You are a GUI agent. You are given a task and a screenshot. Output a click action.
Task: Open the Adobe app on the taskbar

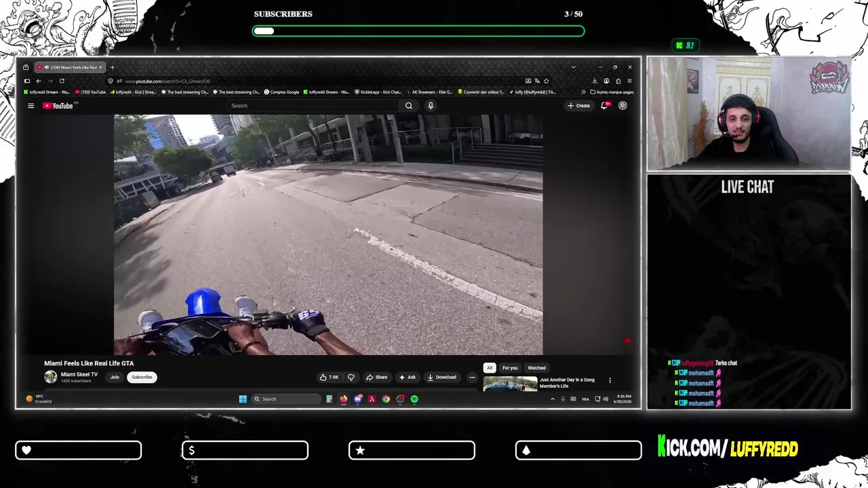372,399
